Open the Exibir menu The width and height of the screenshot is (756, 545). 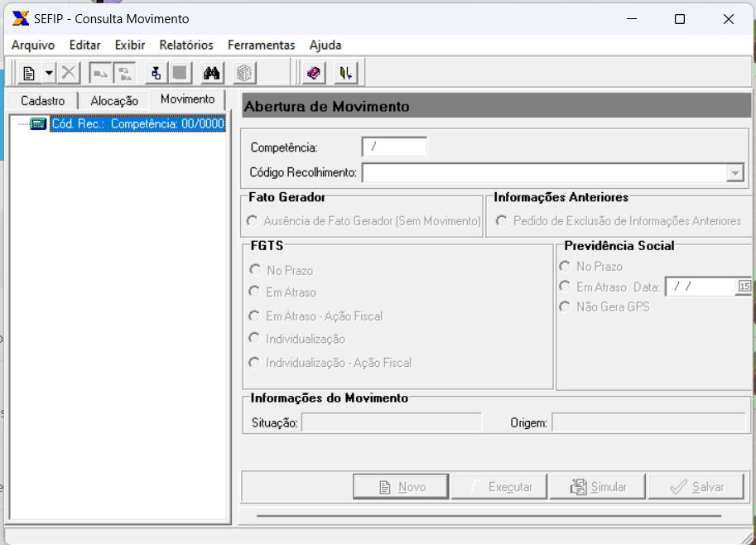130,45
